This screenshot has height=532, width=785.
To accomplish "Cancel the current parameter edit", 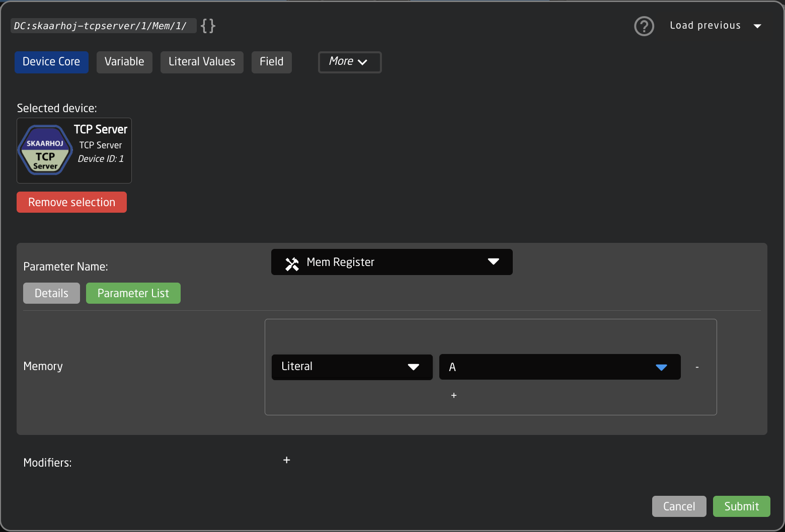I will tap(679, 506).
